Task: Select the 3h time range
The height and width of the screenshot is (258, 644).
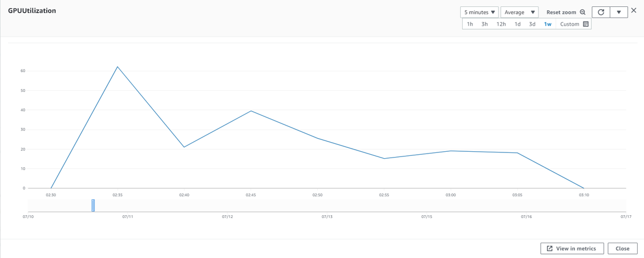Action: pyautogui.click(x=485, y=24)
